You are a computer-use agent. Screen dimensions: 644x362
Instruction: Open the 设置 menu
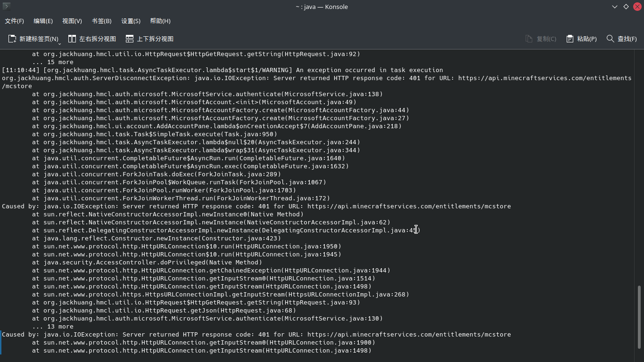[130, 21]
